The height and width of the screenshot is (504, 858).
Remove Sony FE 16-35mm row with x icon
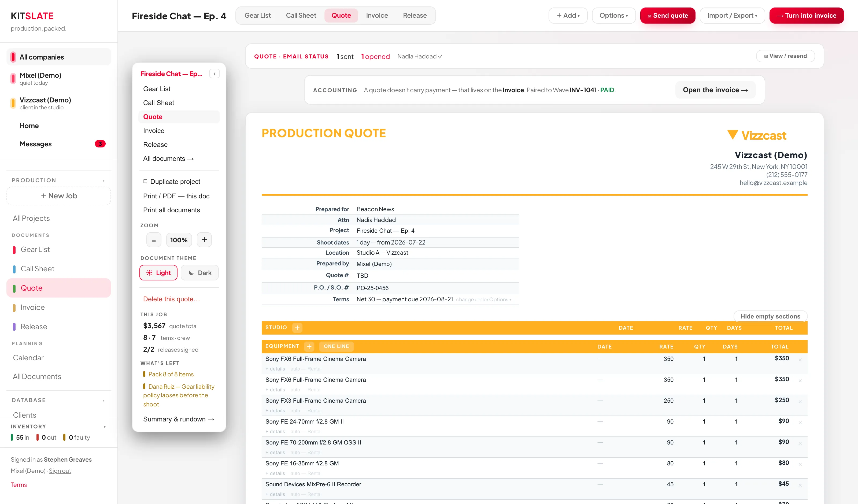point(800,465)
